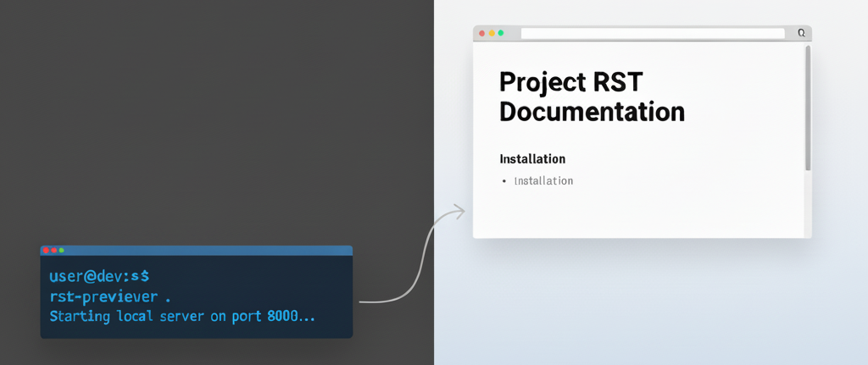Minimize the browser window with yellow button
868x365 pixels.
[x=492, y=33]
